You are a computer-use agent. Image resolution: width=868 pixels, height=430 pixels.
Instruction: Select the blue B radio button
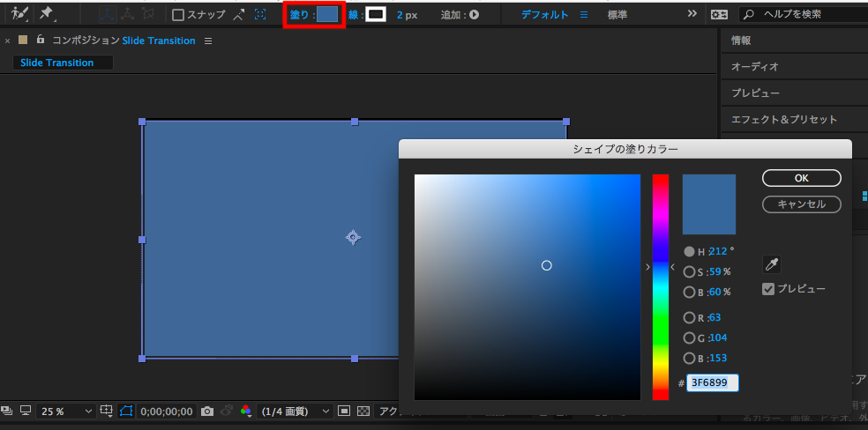pyautogui.click(x=689, y=358)
